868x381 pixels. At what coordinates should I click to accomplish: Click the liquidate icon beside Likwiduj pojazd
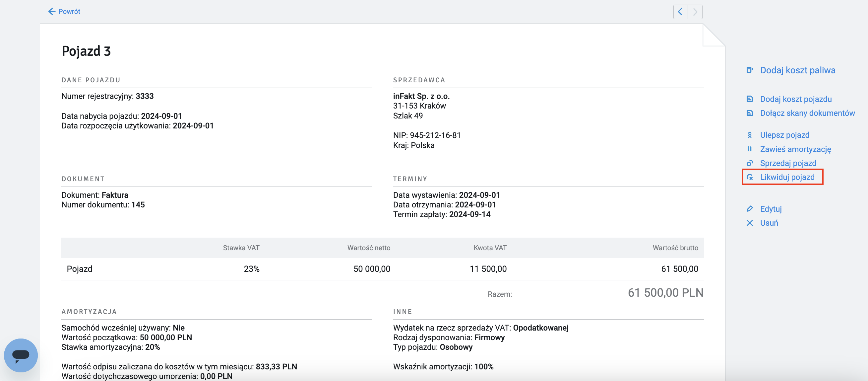click(x=749, y=177)
